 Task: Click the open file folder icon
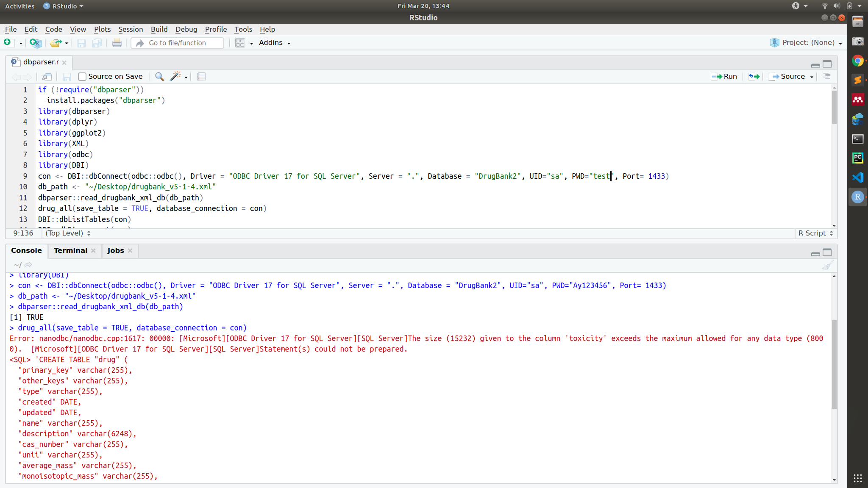[x=56, y=43]
